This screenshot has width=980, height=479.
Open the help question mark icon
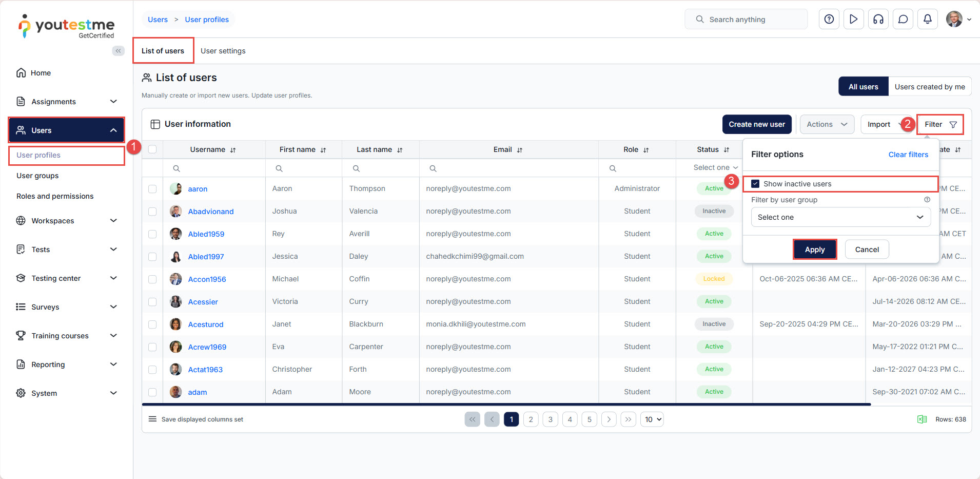(x=829, y=20)
